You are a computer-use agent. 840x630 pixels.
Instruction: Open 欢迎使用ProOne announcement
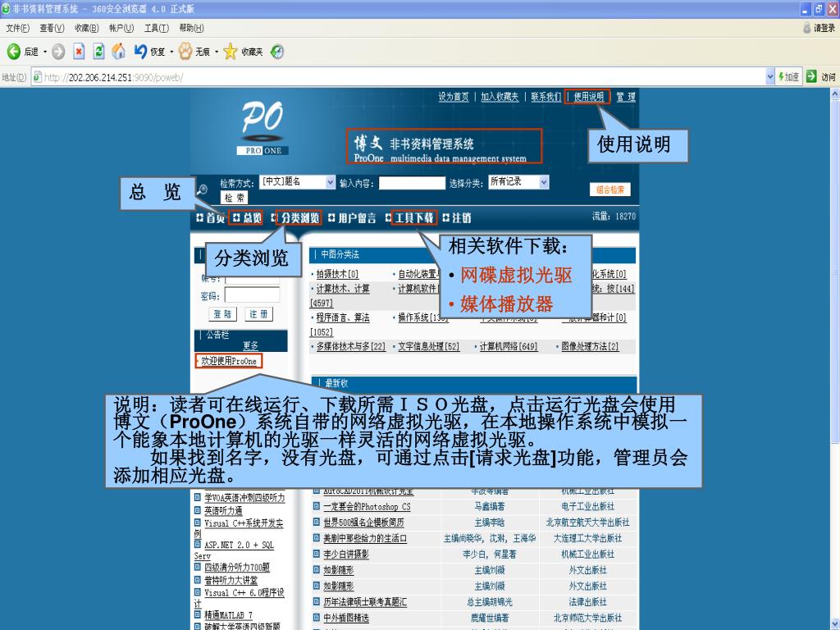click(x=229, y=361)
